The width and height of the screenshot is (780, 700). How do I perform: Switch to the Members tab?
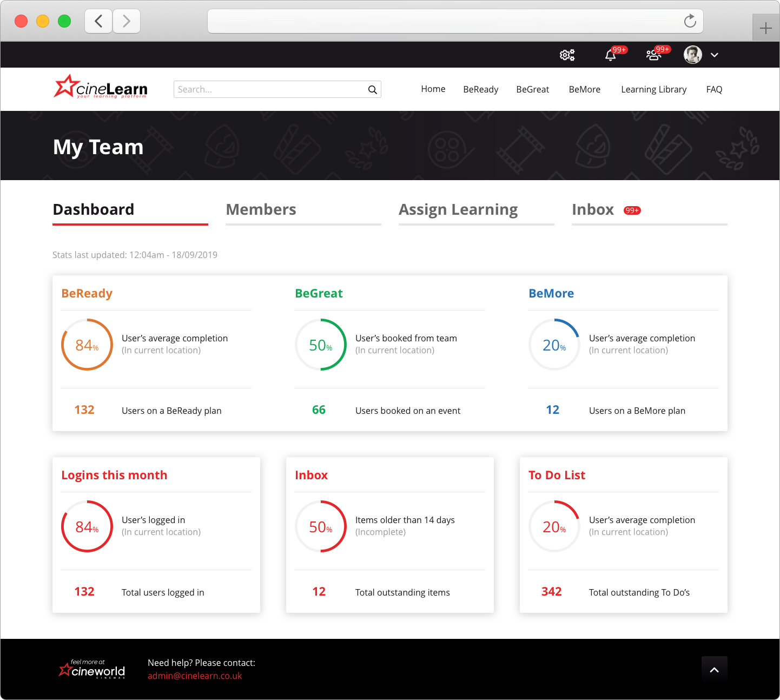tap(261, 210)
